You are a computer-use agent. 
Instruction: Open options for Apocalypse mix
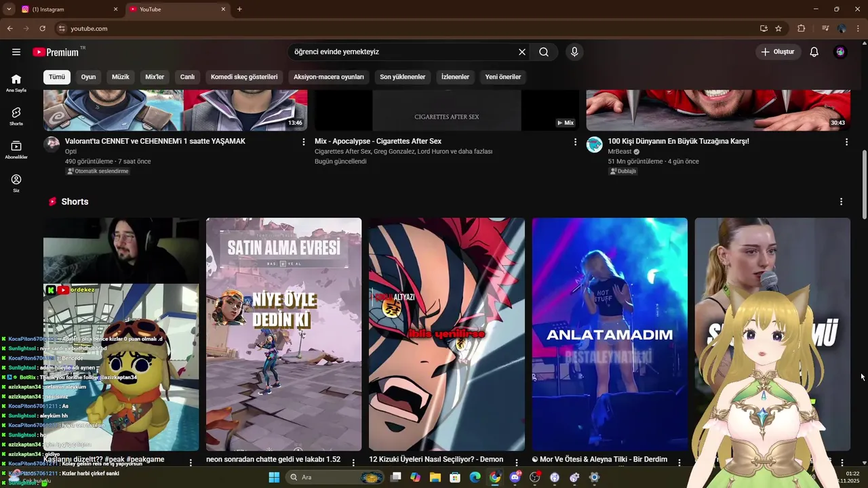tap(575, 142)
